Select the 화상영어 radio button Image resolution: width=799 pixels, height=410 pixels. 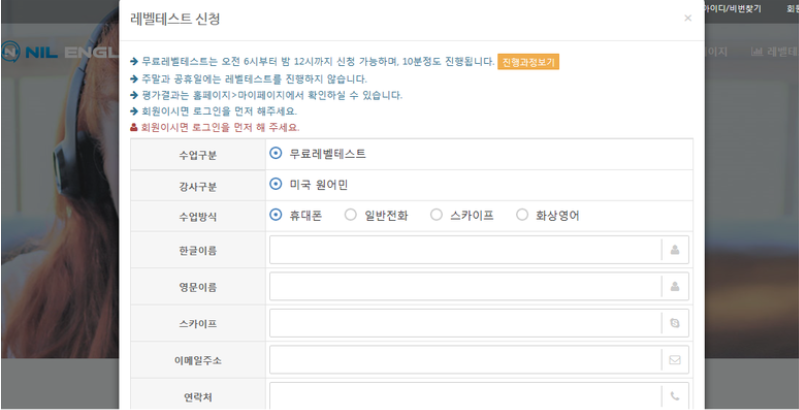[522, 215]
